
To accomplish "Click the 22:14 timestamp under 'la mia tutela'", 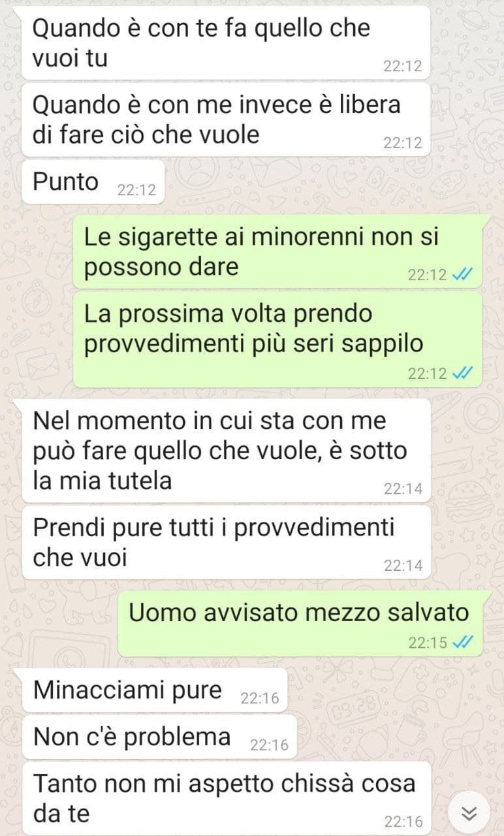I will click(x=403, y=489).
